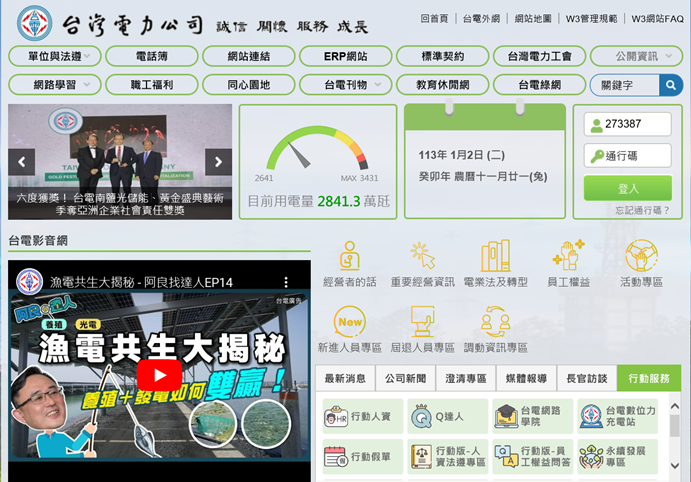The image size is (691, 482).
Task: Click video title 漁電共生大揭秘
Action: click(x=141, y=282)
